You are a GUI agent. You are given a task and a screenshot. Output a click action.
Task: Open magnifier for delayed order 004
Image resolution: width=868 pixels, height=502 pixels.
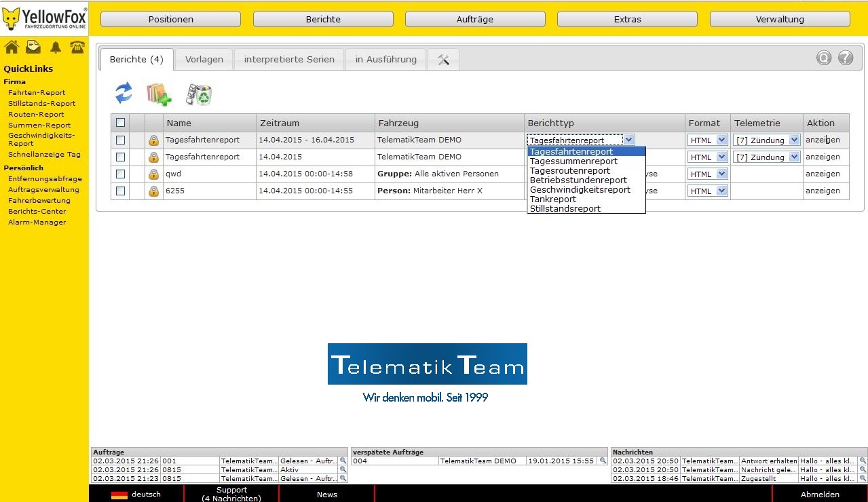(603, 461)
